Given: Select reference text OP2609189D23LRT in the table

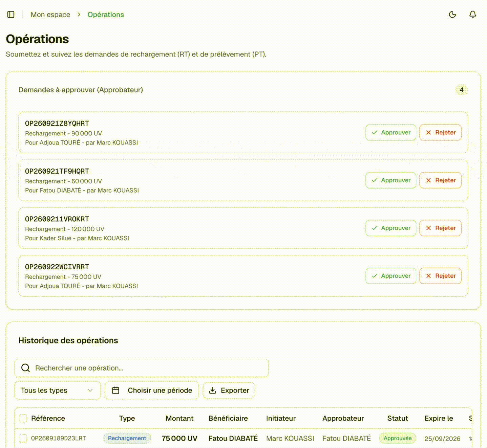Looking at the screenshot, I should [59, 438].
